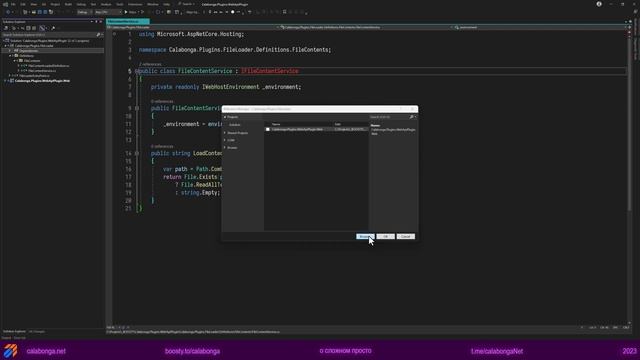The image size is (640, 360).
Task: Open the Project menu
Action: click(55, 4)
